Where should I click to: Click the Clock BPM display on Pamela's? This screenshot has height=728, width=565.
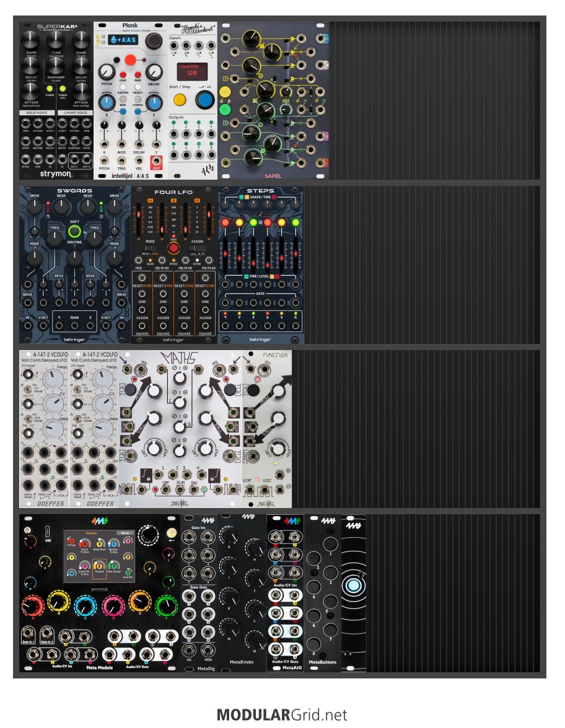tap(191, 71)
